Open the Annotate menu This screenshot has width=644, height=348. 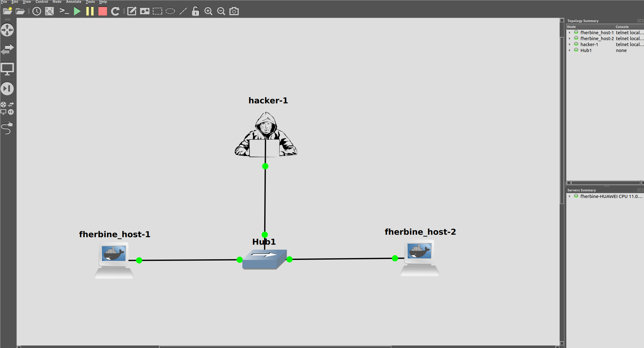click(73, 2)
